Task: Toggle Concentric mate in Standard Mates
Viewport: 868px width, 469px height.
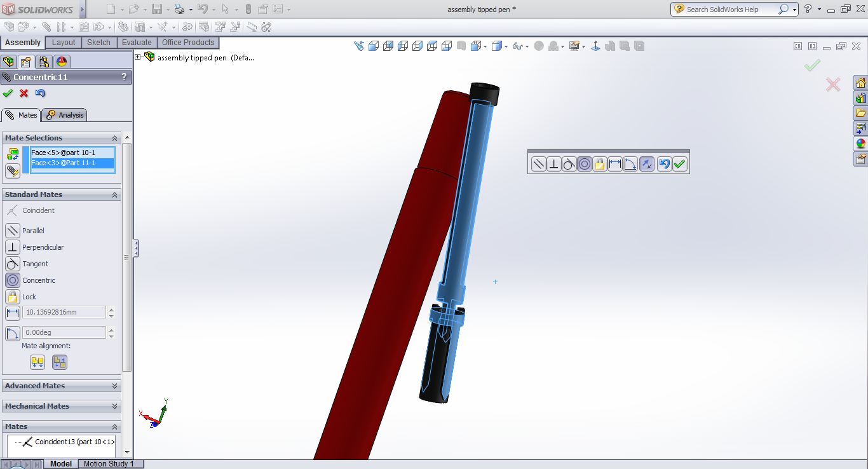Action: point(13,280)
